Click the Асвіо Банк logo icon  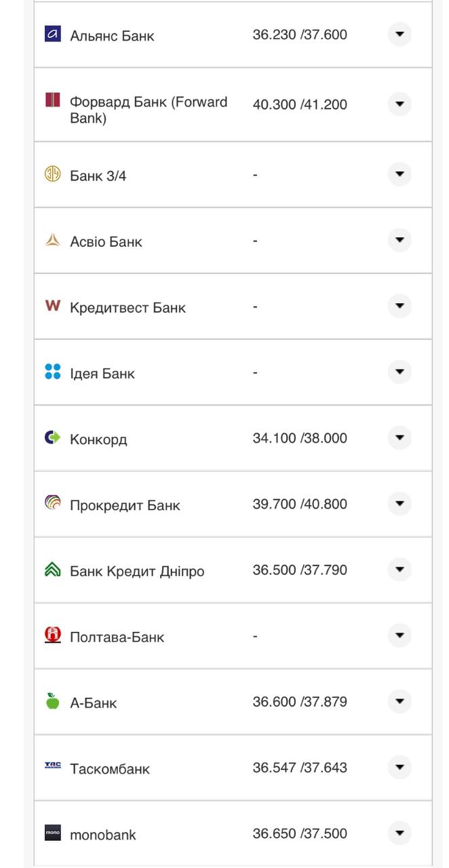point(53,240)
